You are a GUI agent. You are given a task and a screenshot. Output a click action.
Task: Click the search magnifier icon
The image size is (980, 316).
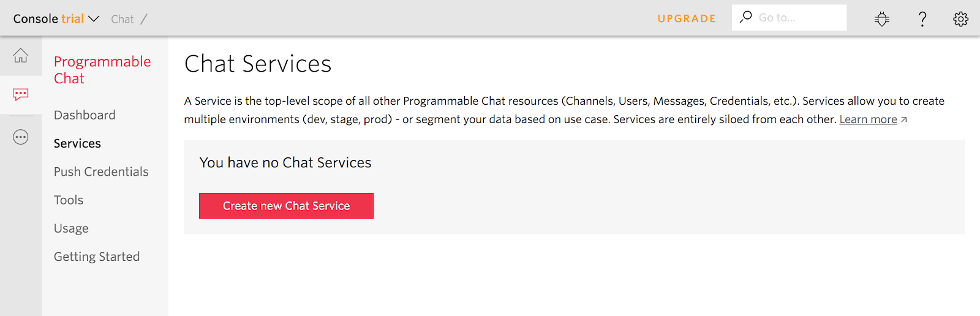click(745, 17)
